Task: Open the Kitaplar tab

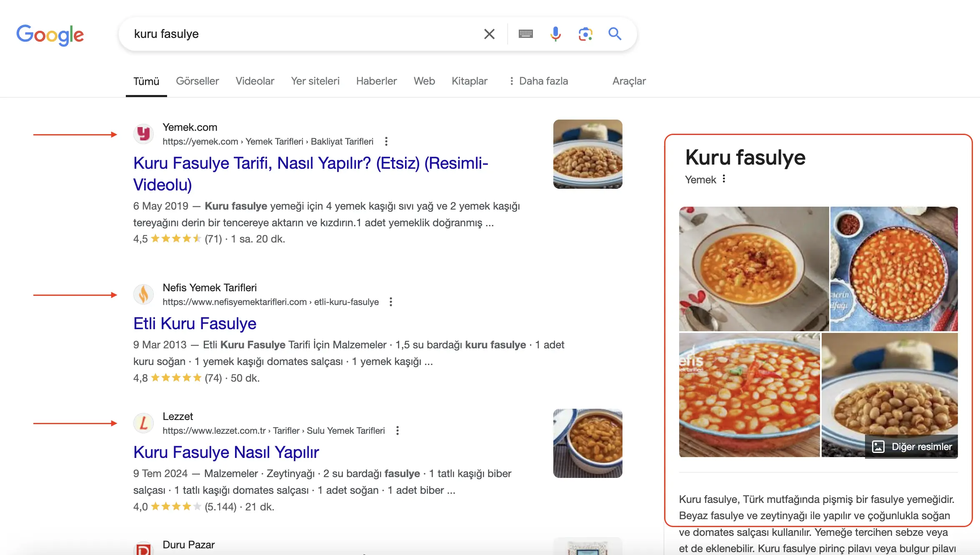Action: coord(469,81)
